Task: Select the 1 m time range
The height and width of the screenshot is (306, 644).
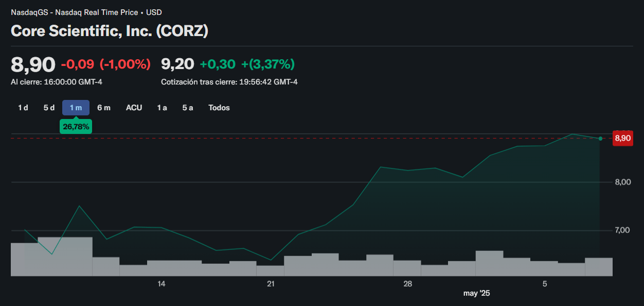Action: 76,108
